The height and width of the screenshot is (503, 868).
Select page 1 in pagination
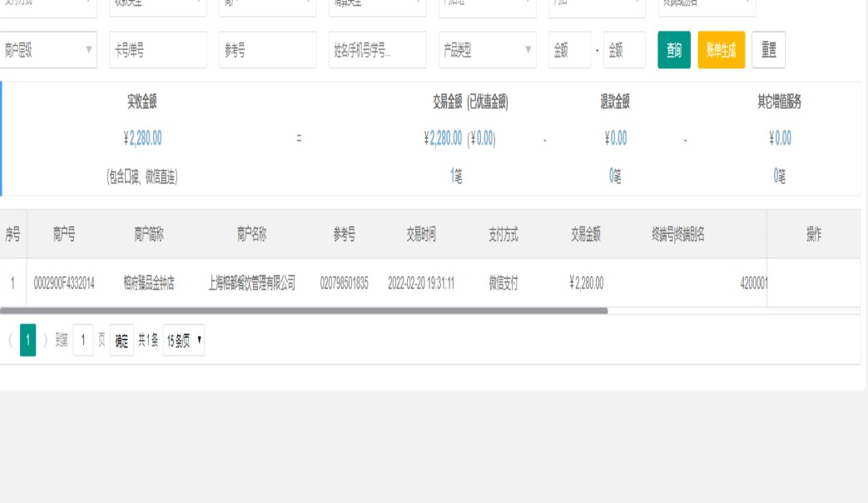click(x=27, y=340)
